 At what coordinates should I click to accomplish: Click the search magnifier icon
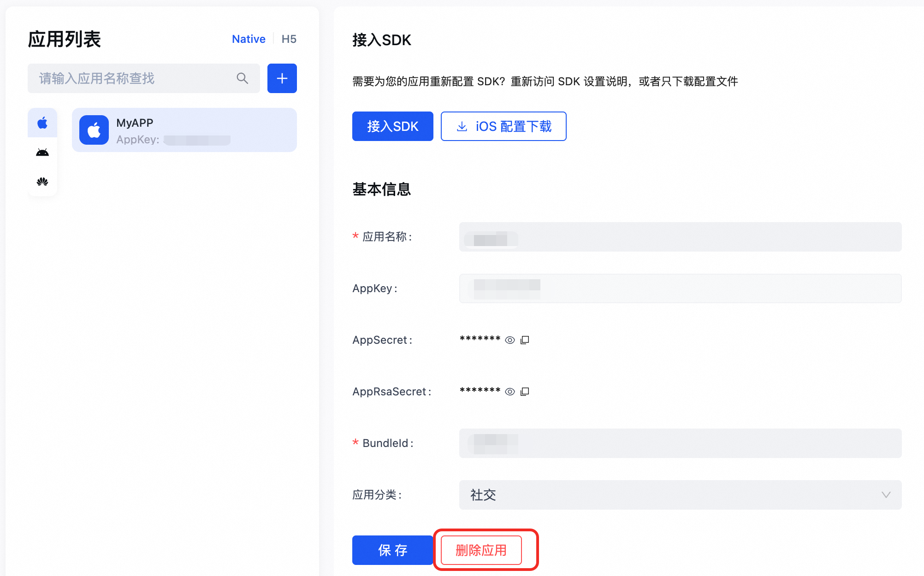pos(242,78)
